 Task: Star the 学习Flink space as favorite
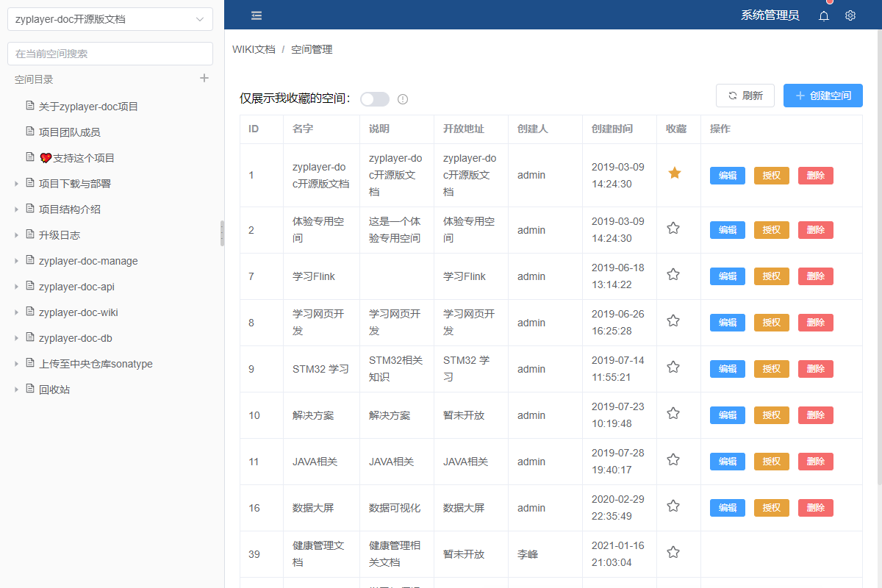[673, 275]
